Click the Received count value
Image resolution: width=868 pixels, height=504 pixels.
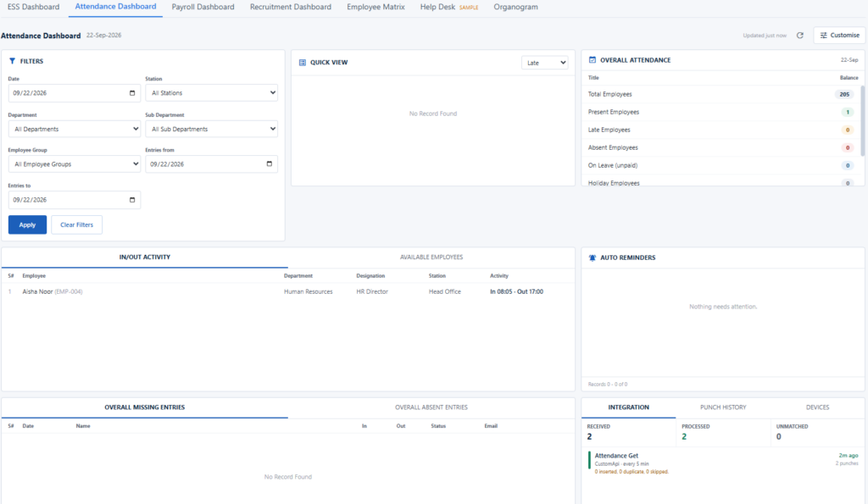[590, 436]
